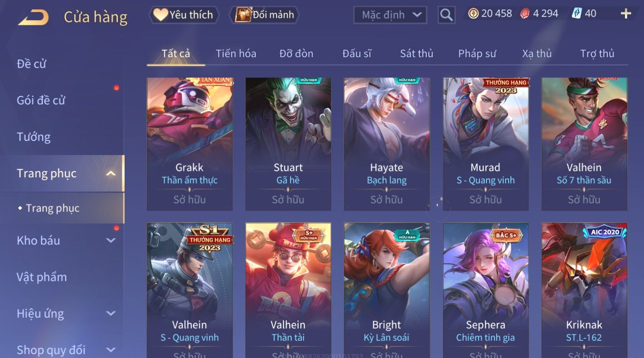Image resolution: width=644 pixels, height=358 pixels.
Task: Select the Tiến hóa tab
Action: [x=236, y=54]
